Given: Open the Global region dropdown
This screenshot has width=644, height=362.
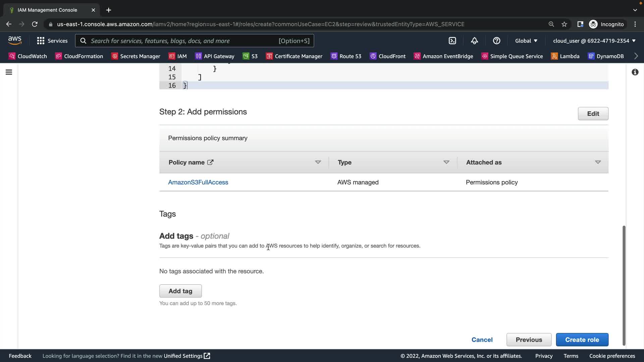Looking at the screenshot, I should (x=526, y=41).
